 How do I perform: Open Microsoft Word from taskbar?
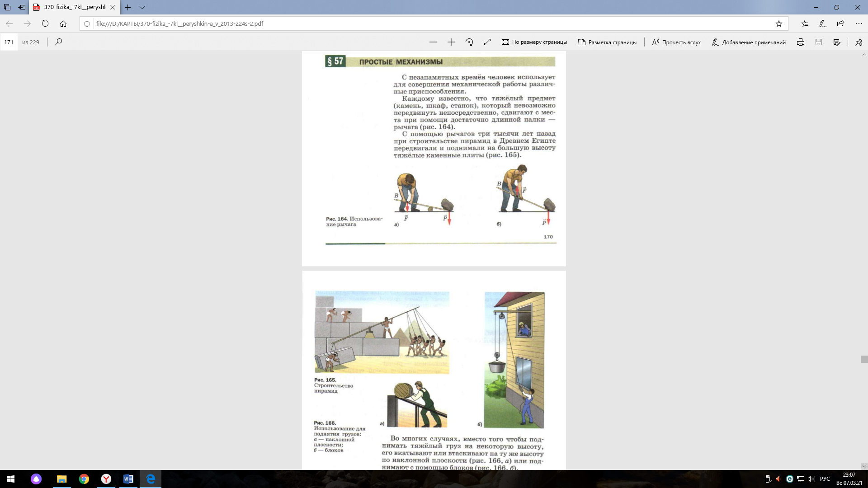pyautogui.click(x=128, y=479)
